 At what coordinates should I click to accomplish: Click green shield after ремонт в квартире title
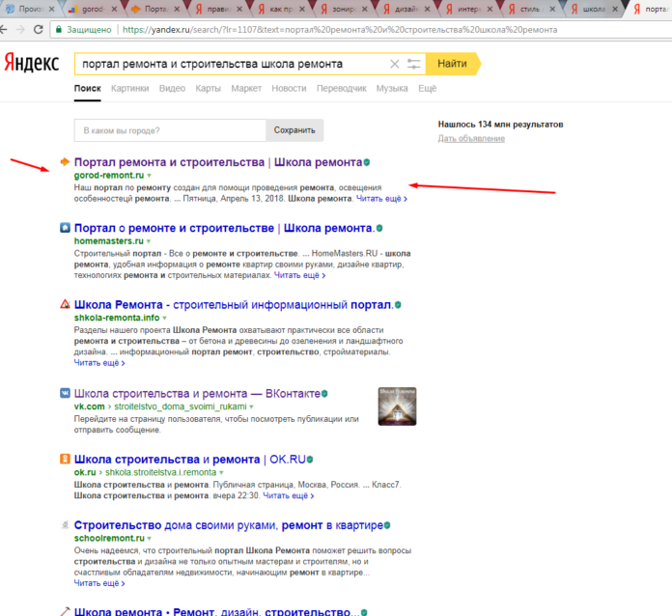pos(387,525)
